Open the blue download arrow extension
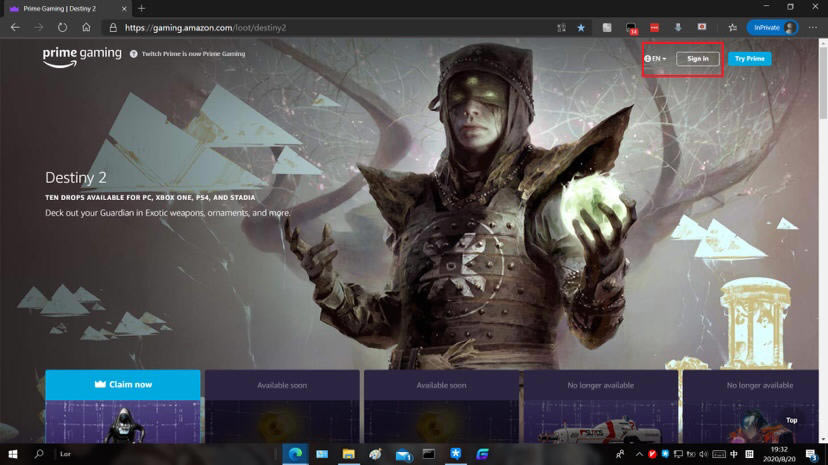This screenshot has height=465, width=828. pyautogui.click(x=678, y=27)
